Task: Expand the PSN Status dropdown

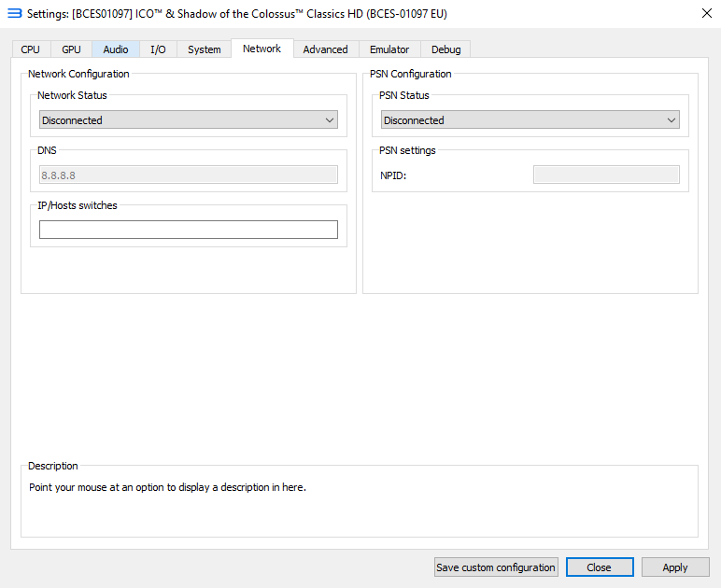Action: coord(530,119)
